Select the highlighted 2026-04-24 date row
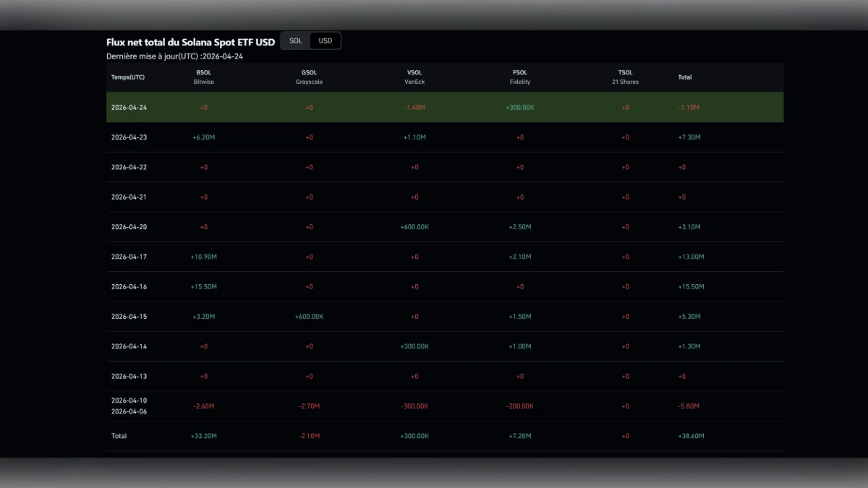Screen dimensions: 868x488 pyautogui.click(x=129, y=108)
